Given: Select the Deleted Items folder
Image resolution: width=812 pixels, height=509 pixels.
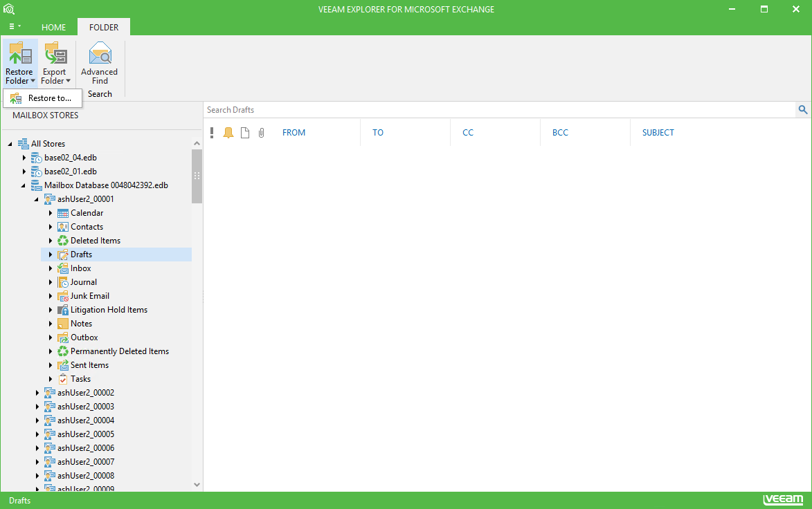Looking at the screenshot, I should [x=96, y=241].
